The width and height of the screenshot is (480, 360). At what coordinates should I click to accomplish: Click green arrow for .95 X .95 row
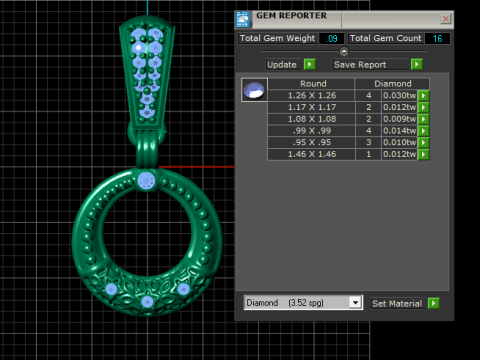click(423, 143)
